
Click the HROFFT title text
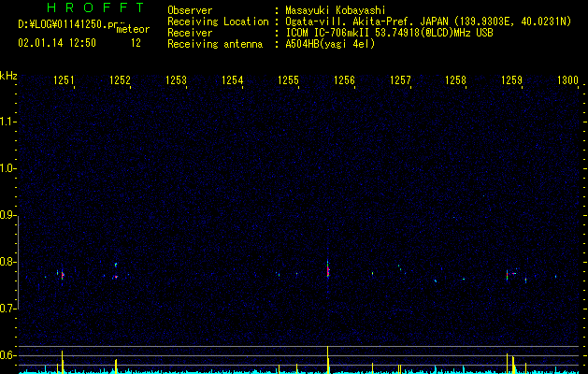(x=95, y=7)
